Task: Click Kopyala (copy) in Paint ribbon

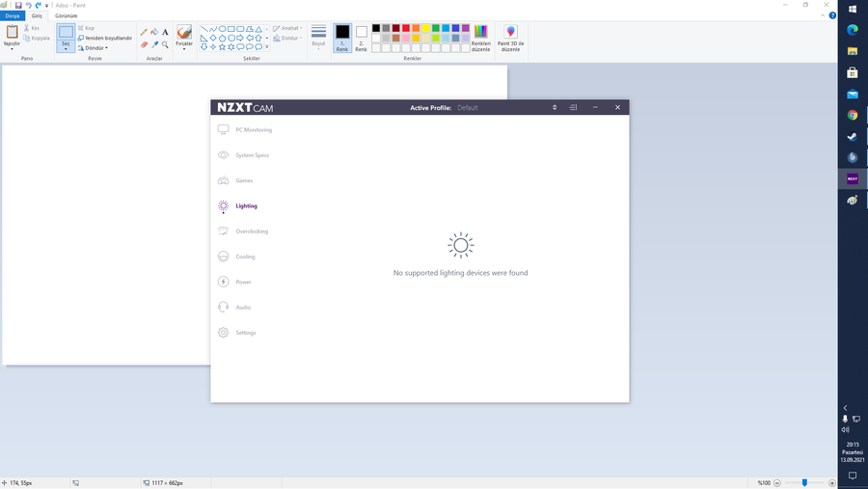Action: point(37,39)
